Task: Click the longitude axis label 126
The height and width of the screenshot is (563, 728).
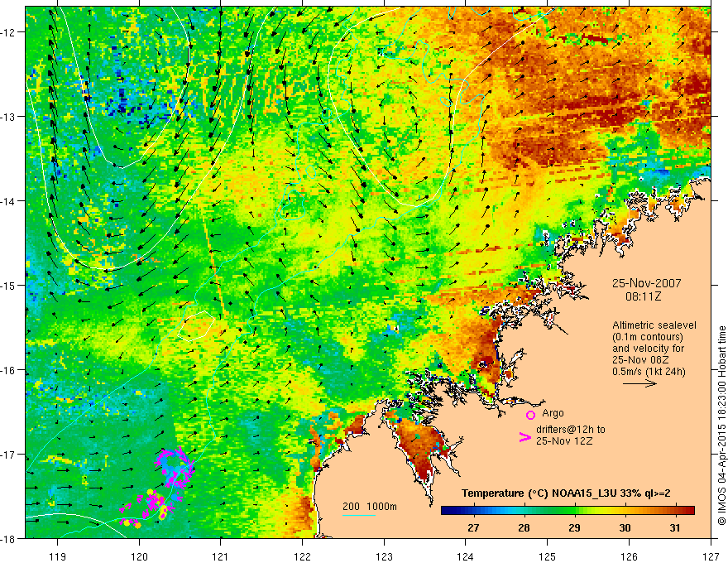Action: (629, 556)
